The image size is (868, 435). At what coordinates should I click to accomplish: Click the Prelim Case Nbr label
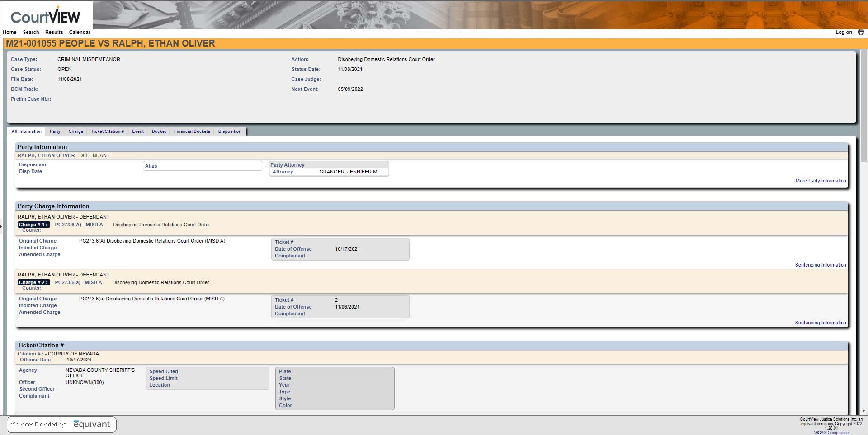point(31,99)
